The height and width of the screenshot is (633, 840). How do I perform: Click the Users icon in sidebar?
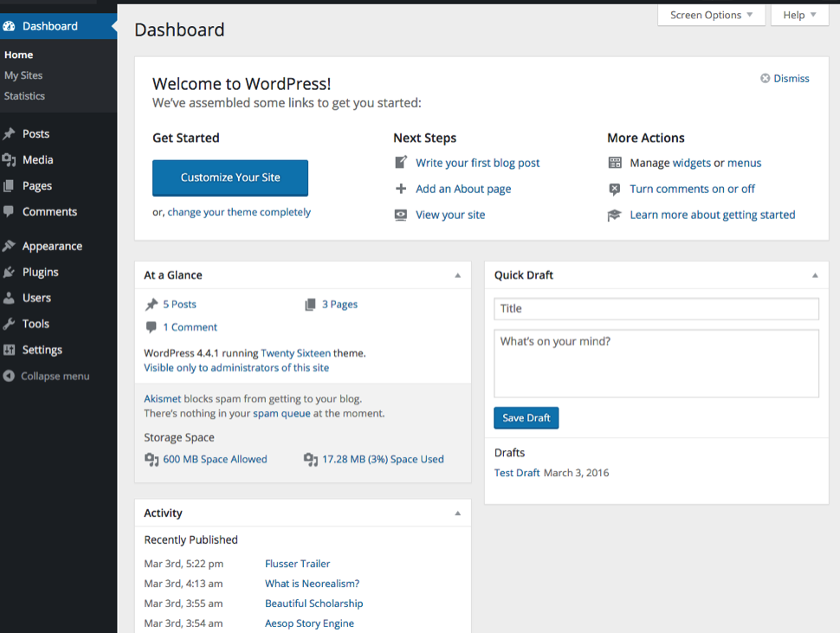[9, 298]
